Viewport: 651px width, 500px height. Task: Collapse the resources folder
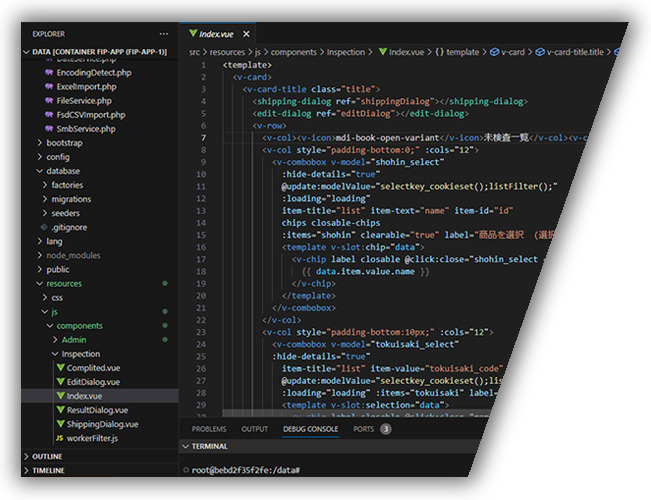coord(40,284)
